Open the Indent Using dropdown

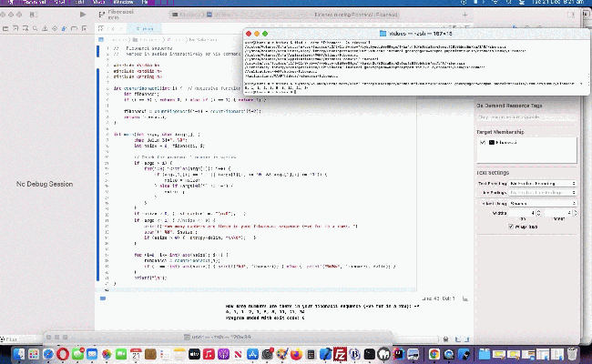coord(542,203)
